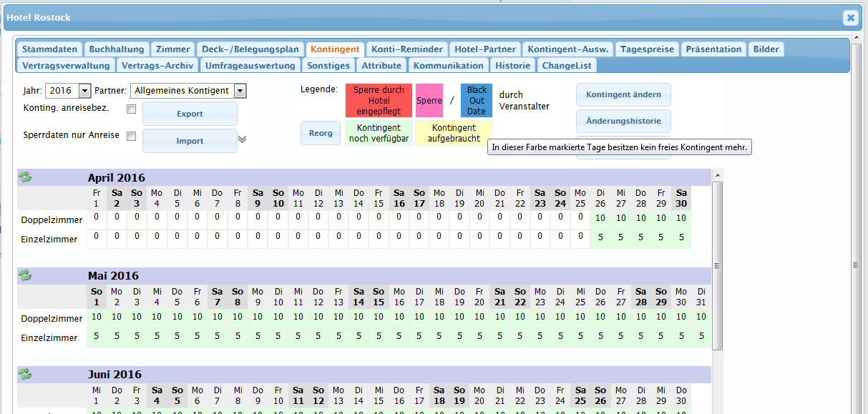Screen dimensions: 868x414
Task: Click the Kontingent ändern button
Action: (x=623, y=94)
